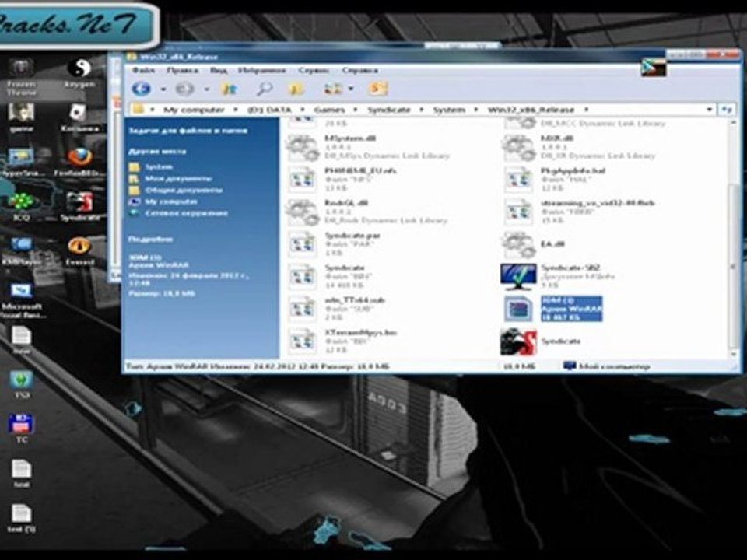Click the file list vertical scrollbar thumb
The height and width of the screenshot is (560, 747).
733,268
